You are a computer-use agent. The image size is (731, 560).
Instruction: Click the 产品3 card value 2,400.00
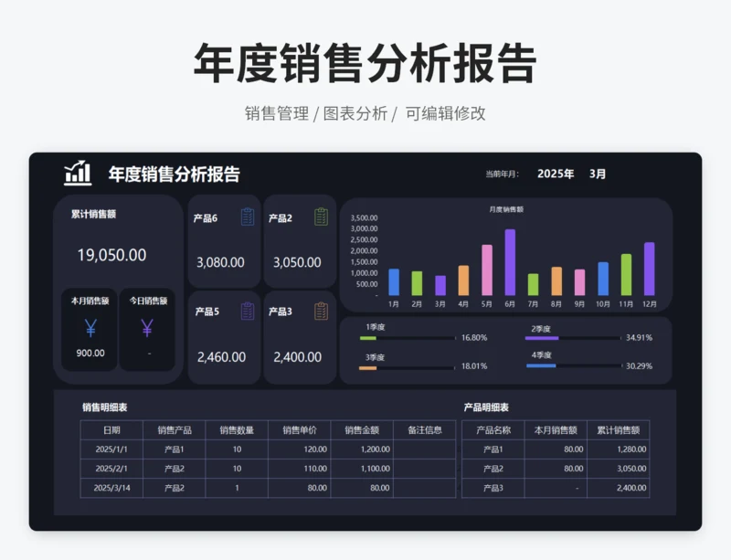click(x=298, y=357)
